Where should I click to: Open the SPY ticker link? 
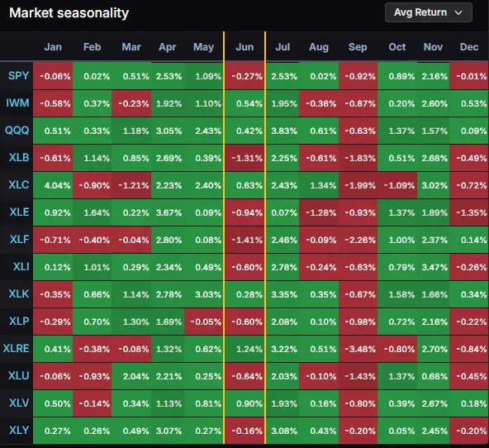(19, 75)
